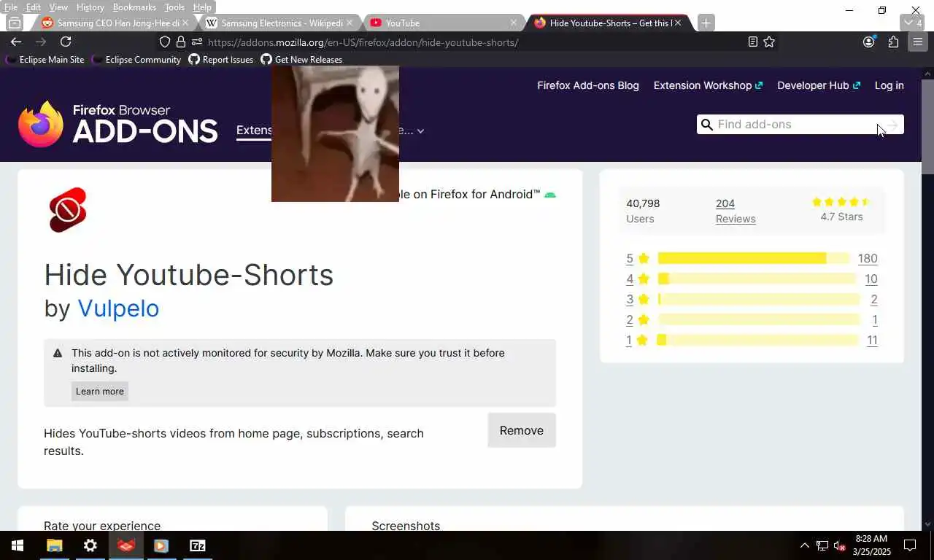Open Firefox Add-ons Blog link
934x560 pixels.
click(588, 85)
